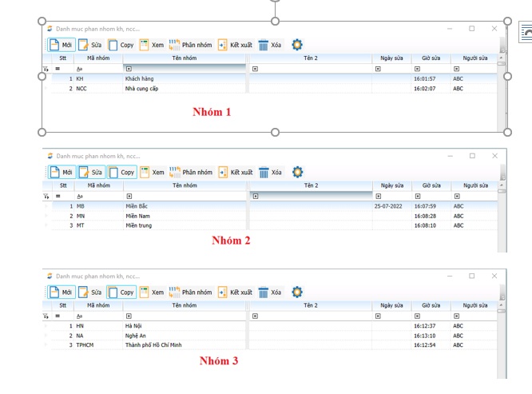Click the Giờ sửa column header in Nhóm 2
The height and width of the screenshot is (394, 532).
[431, 185]
